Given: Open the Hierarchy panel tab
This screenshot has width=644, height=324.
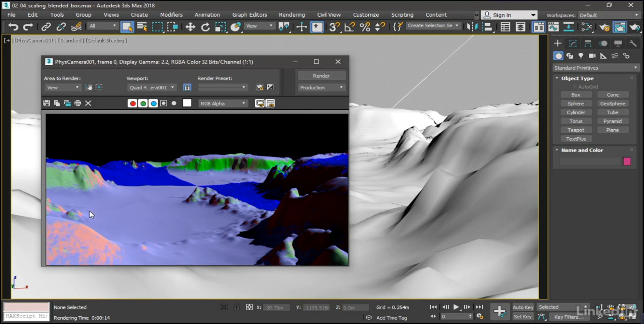Looking at the screenshot, I should (588, 43).
